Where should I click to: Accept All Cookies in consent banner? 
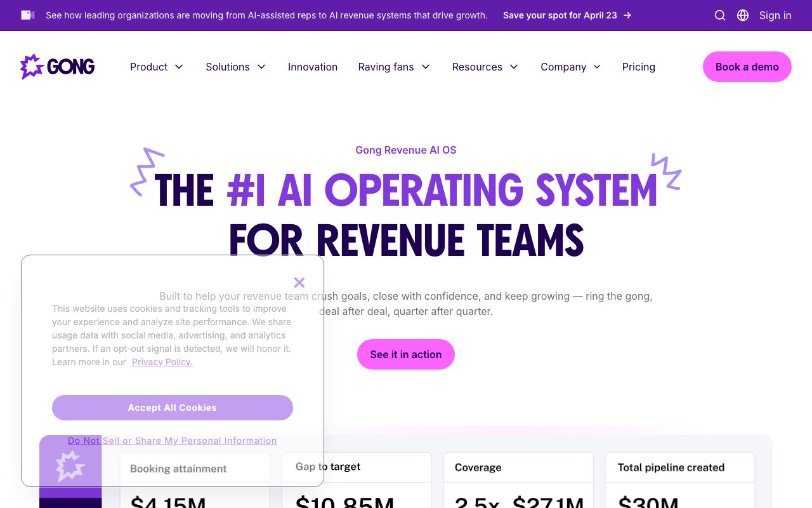pos(173,408)
